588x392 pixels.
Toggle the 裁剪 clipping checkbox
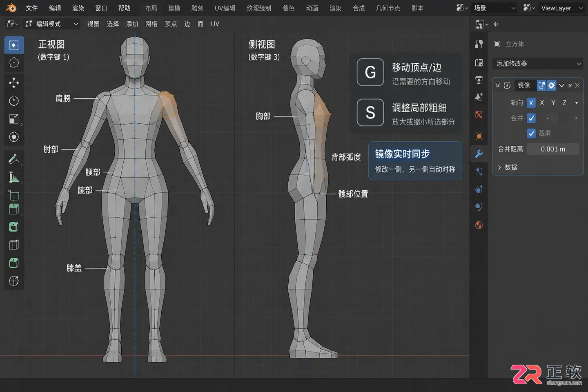(x=531, y=134)
